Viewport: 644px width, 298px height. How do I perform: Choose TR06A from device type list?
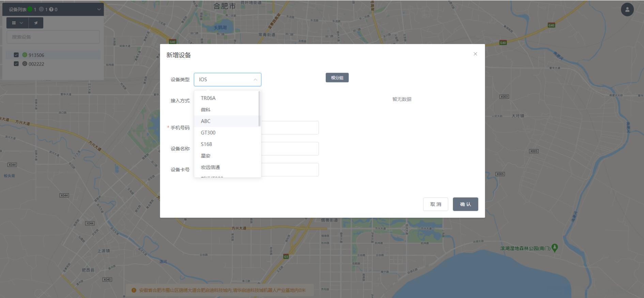(x=227, y=98)
